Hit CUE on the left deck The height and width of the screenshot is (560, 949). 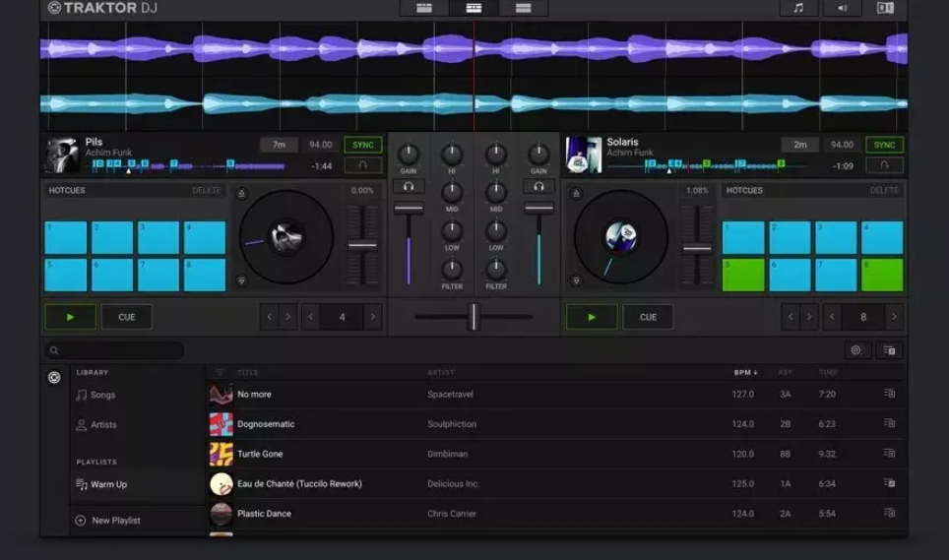126,317
